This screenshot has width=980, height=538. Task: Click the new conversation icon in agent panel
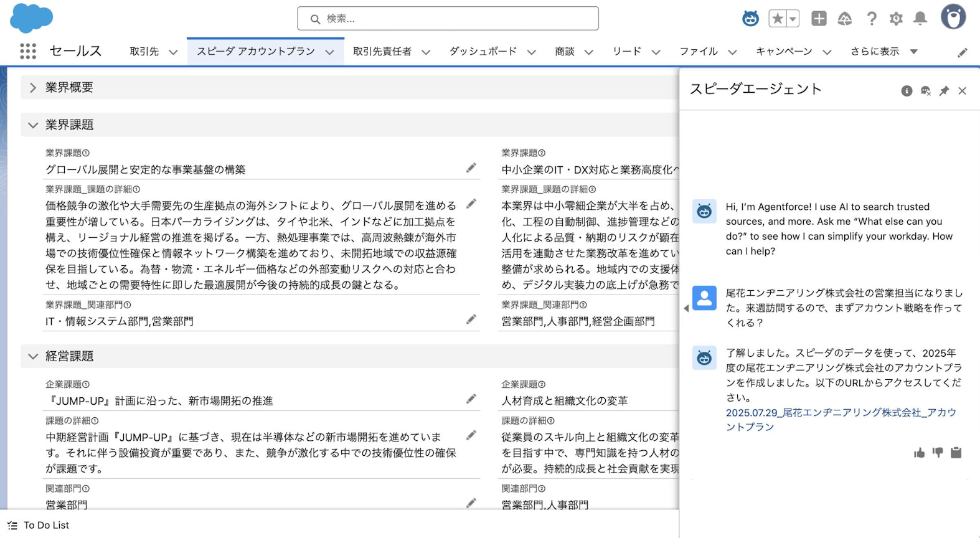926,91
